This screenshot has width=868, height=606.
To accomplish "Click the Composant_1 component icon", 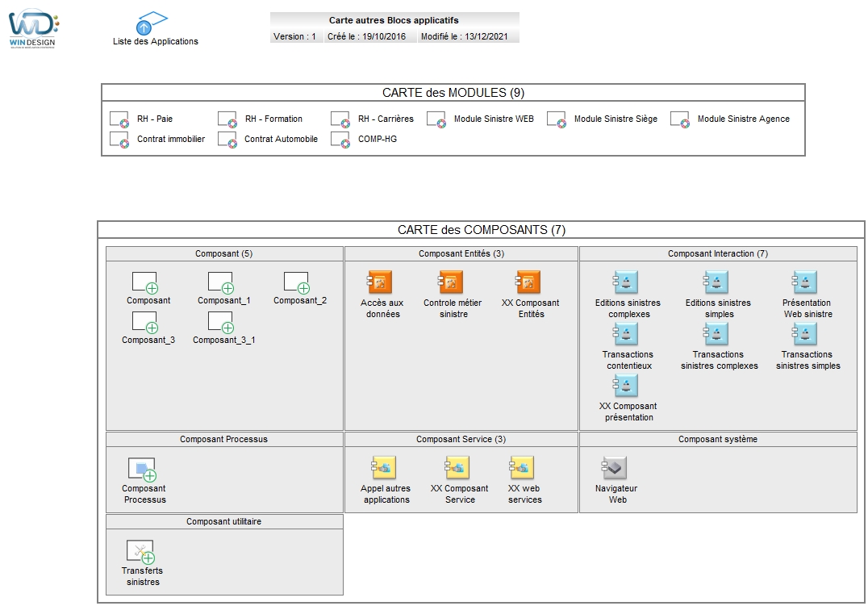I will point(221,282).
